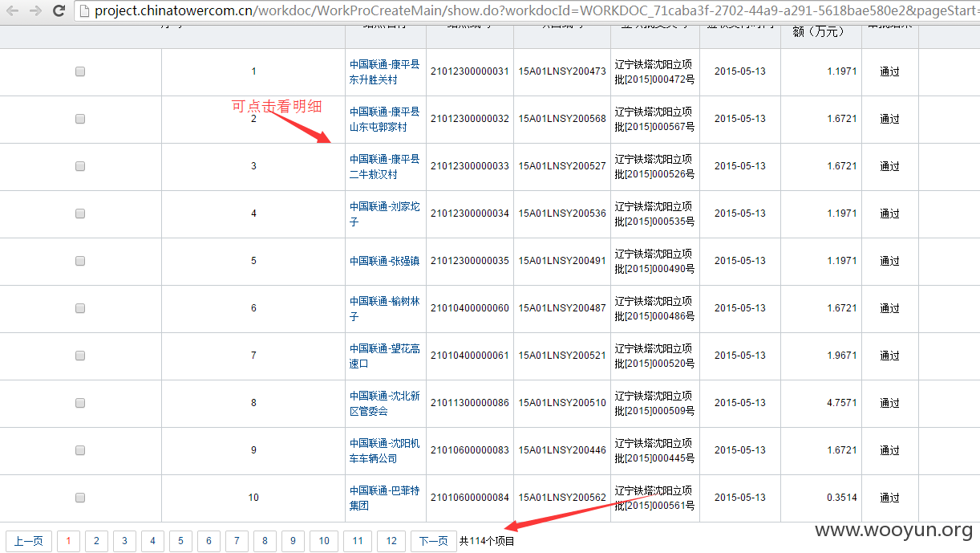The width and height of the screenshot is (980, 553).
Task: Open site link 中国联通-沈阳机车车辆公司
Action: coord(384,450)
